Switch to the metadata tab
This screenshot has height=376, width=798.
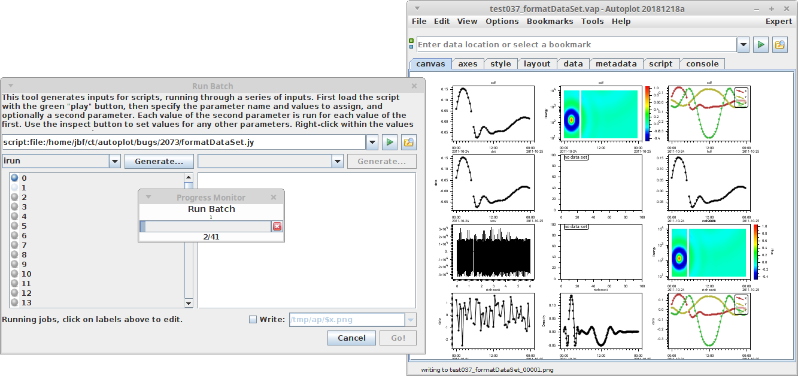click(x=616, y=64)
